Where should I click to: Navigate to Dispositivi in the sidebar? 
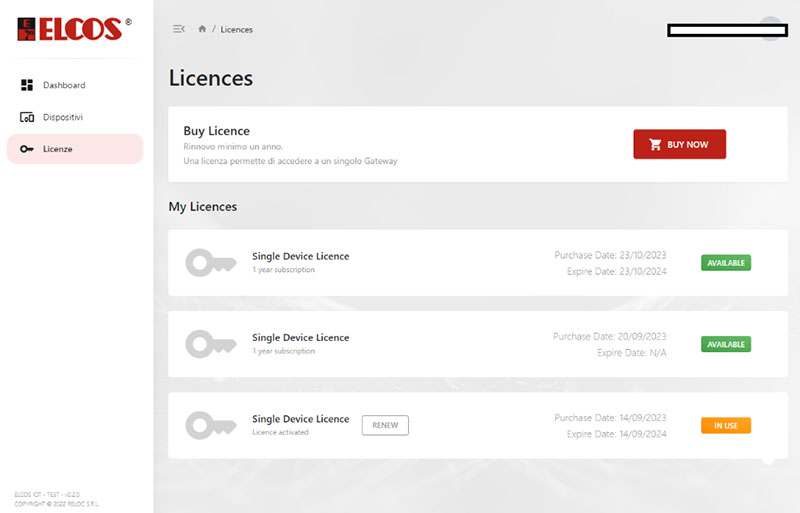click(62, 117)
